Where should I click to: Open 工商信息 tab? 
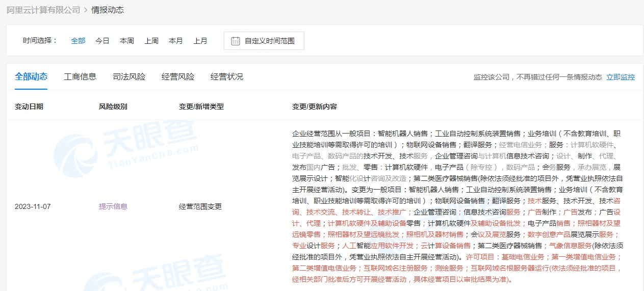click(80, 77)
